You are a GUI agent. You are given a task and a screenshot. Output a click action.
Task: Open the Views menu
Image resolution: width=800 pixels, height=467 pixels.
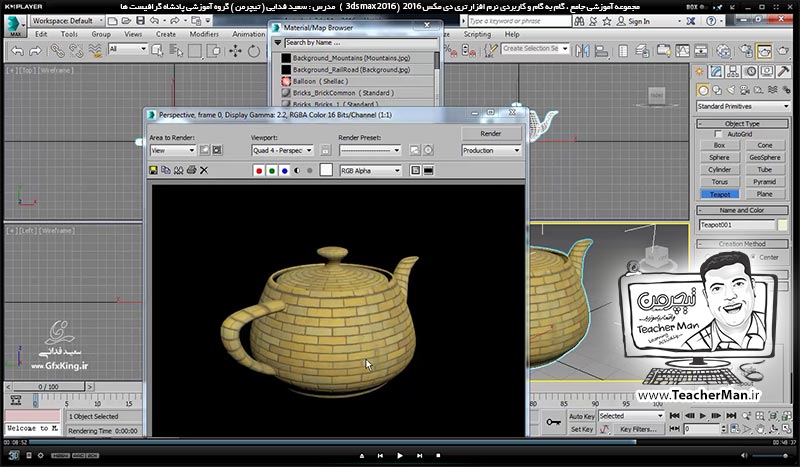pyautogui.click(x=133, y=34)
